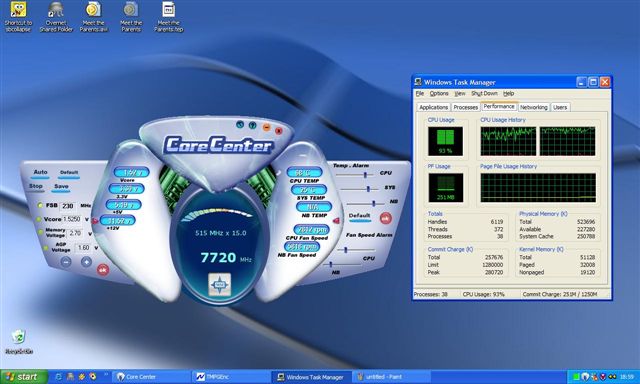
Task: Open Help menu in Task Manager
Action: click(x=508, y=93)
